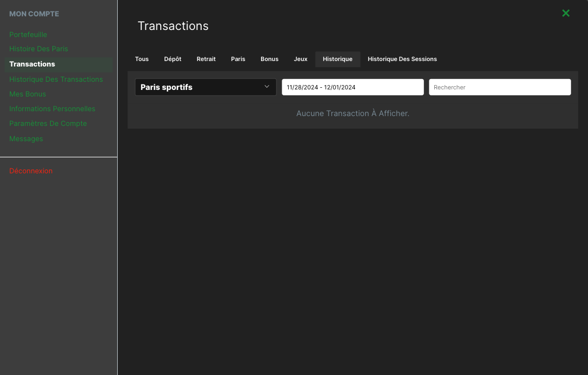
Task: Expand the Paris sportifs dropdown chevron
Action: (266, 87)
